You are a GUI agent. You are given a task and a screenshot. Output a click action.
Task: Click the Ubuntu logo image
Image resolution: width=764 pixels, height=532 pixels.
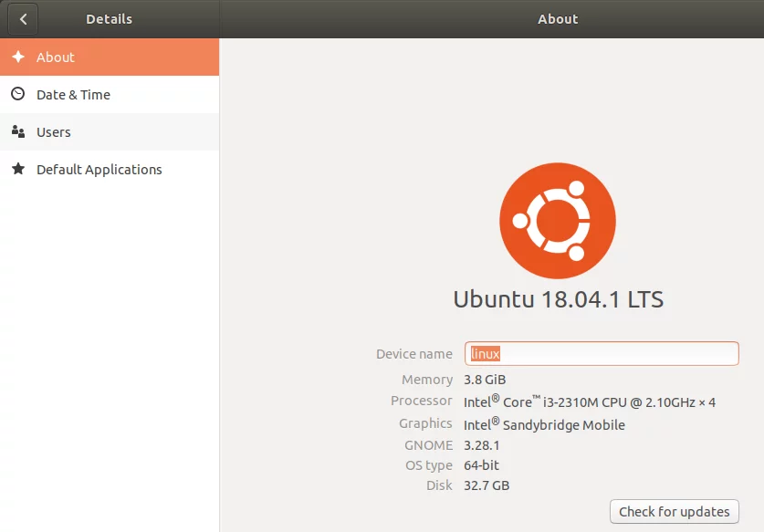click(x=558, y=221)
